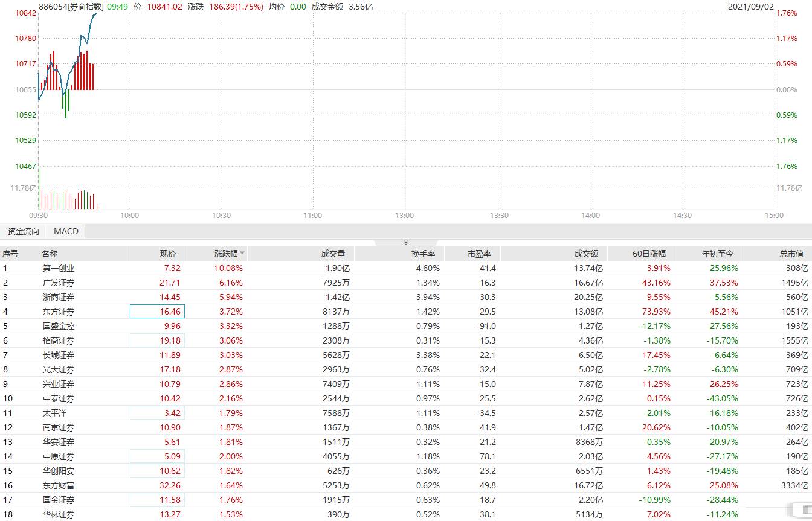
Task: Click the 10841.02 current index price
Action: coord(164,6)
